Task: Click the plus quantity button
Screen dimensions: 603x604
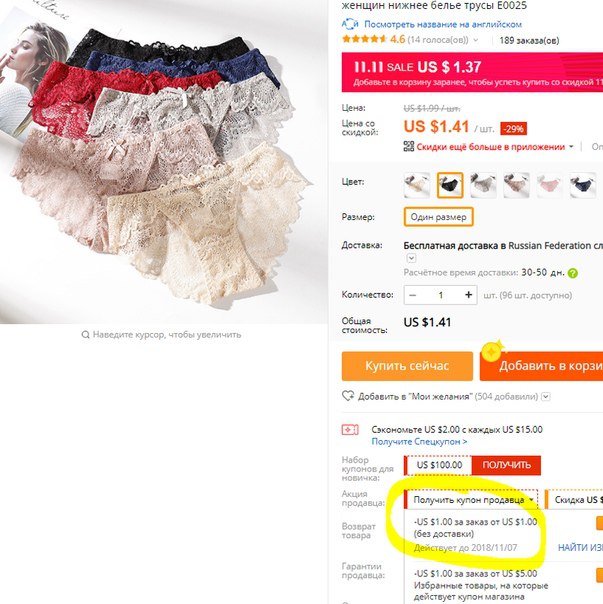Action: (468, 295)
